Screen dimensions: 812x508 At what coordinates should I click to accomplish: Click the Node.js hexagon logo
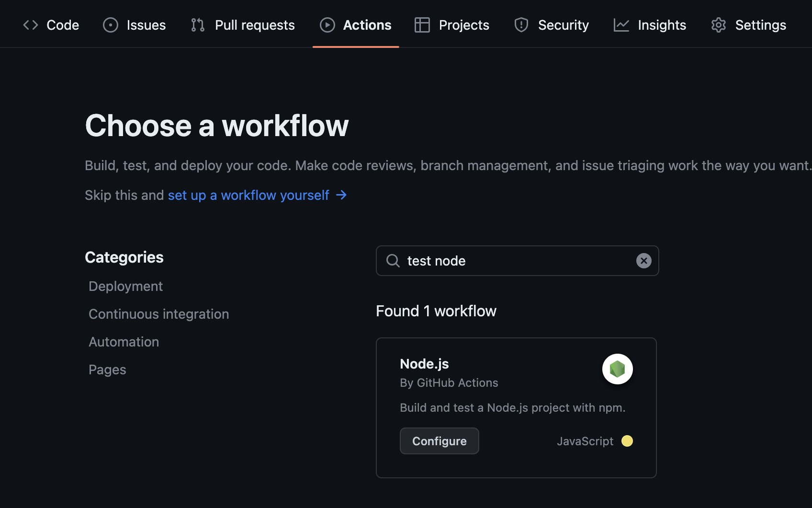617,369
